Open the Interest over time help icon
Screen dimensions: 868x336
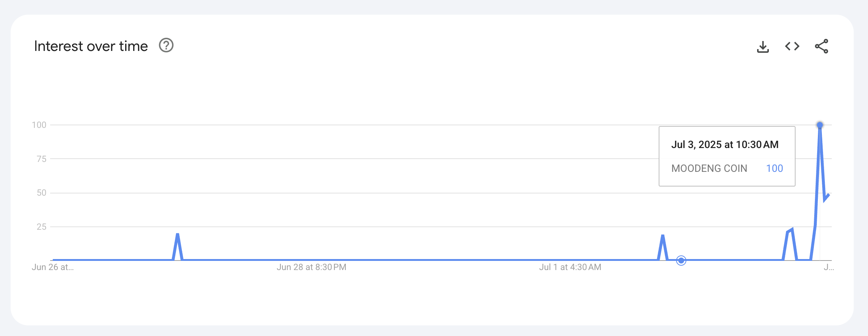[166, 45]
